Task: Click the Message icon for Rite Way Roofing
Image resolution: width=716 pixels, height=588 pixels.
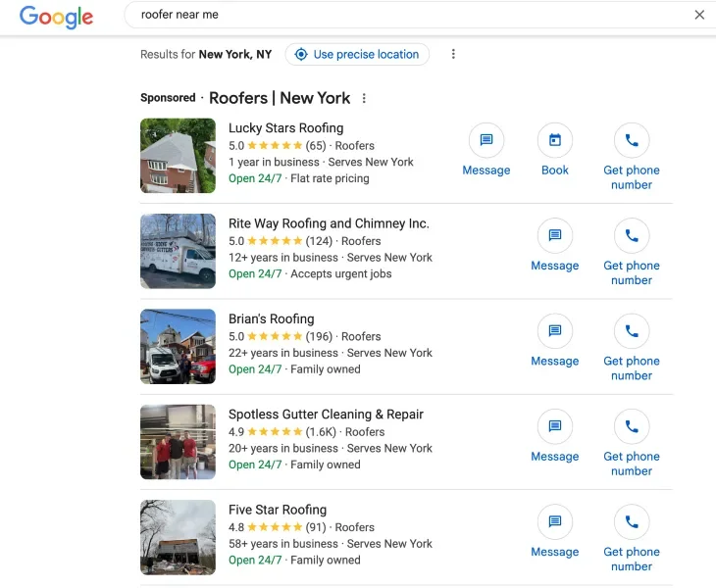Action: [x=555, y=235]
